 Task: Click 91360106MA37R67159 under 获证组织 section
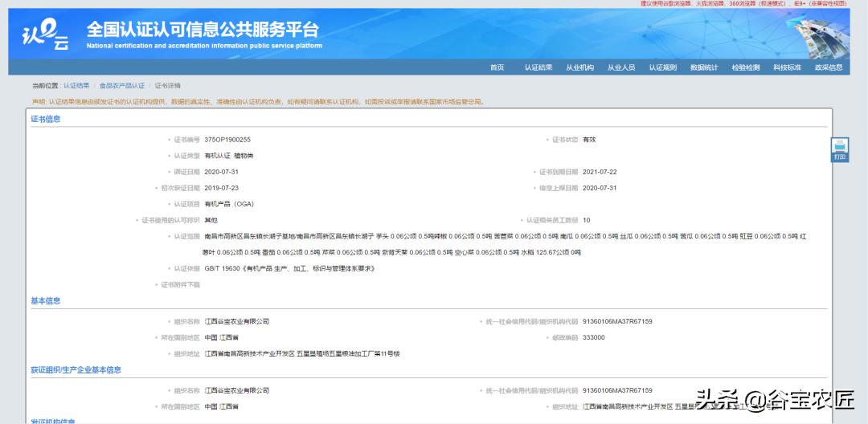point(617,390)
